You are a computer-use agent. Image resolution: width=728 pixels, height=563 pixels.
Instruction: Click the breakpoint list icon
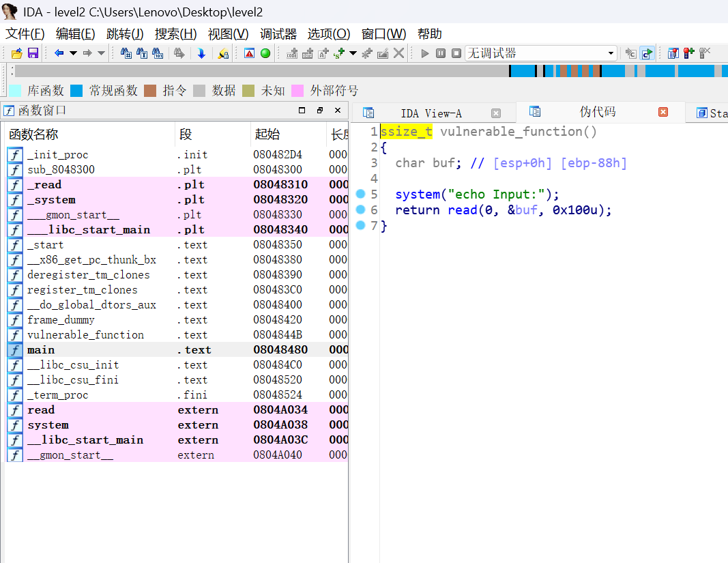click(673, 53)
